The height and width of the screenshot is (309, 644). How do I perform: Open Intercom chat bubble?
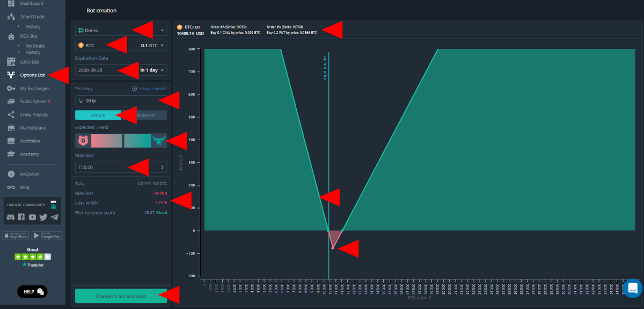[x=632, y=288]
